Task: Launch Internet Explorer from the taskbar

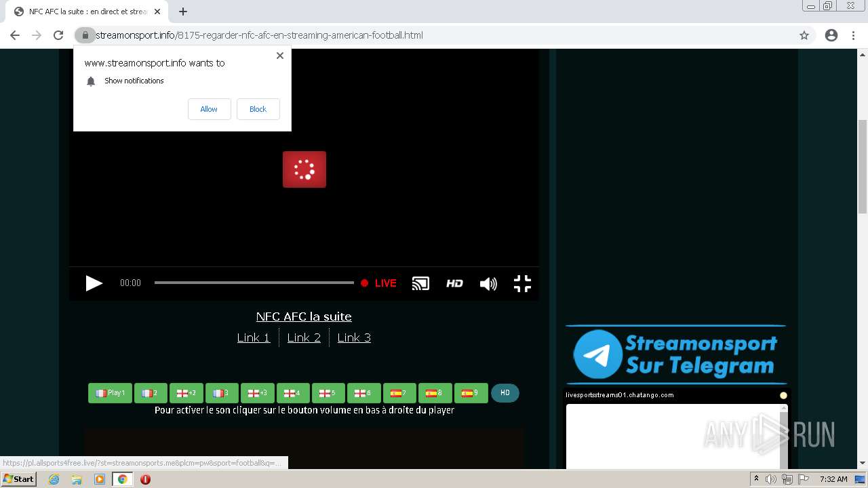Action: click(x=54, y=479)
